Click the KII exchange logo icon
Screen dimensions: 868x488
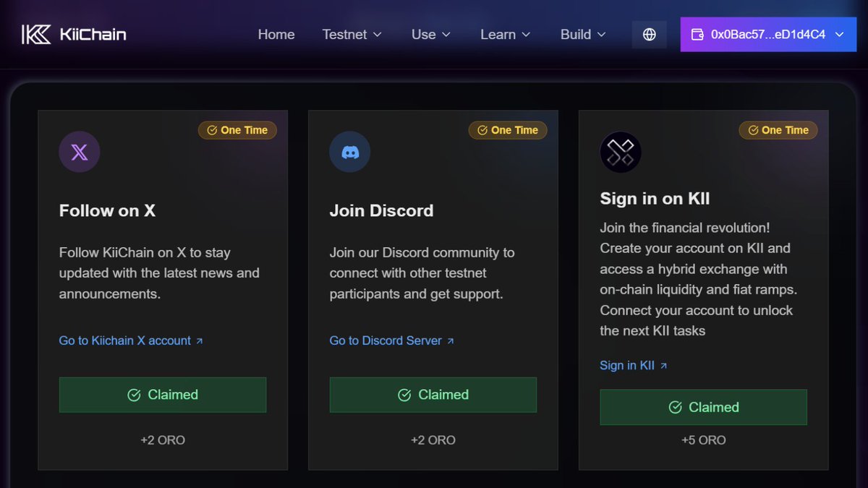[621, 152]
